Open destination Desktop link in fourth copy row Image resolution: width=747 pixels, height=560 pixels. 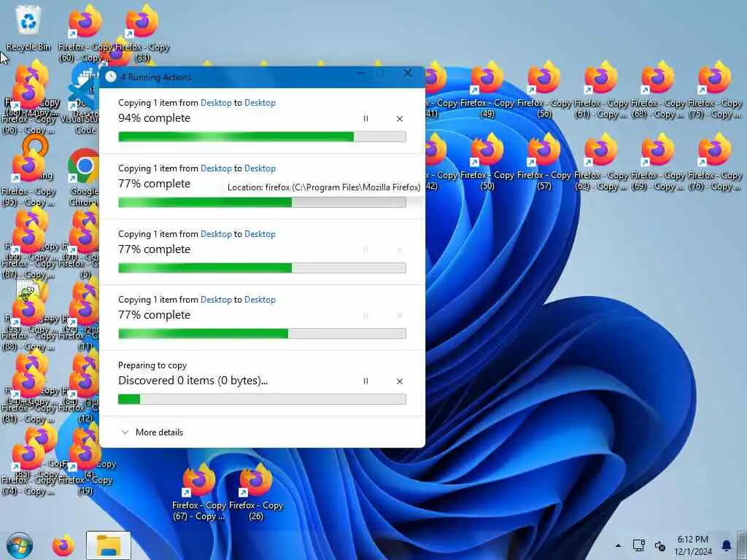coord(260,300)
